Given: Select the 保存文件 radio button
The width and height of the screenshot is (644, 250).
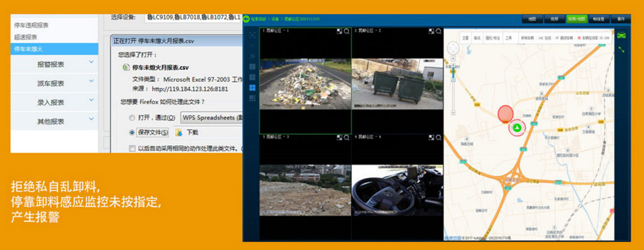Looking at the screenshot, I should (x=132, y=132).
